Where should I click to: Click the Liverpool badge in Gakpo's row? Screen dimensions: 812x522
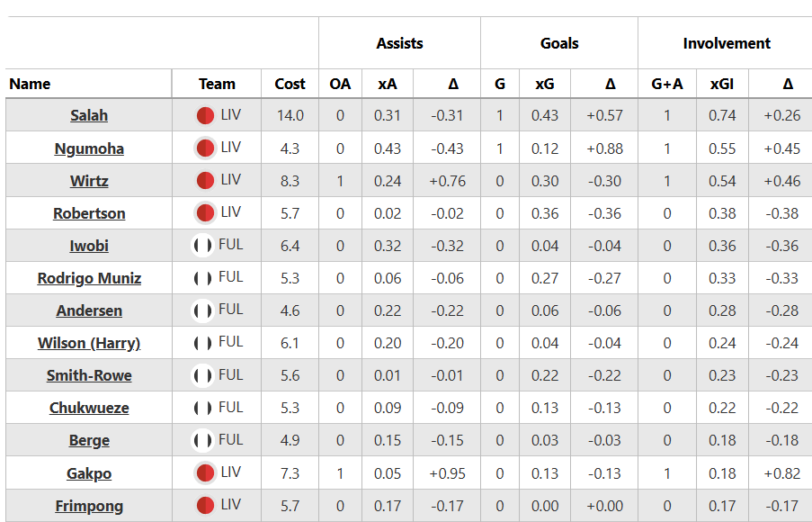[205, 472]
